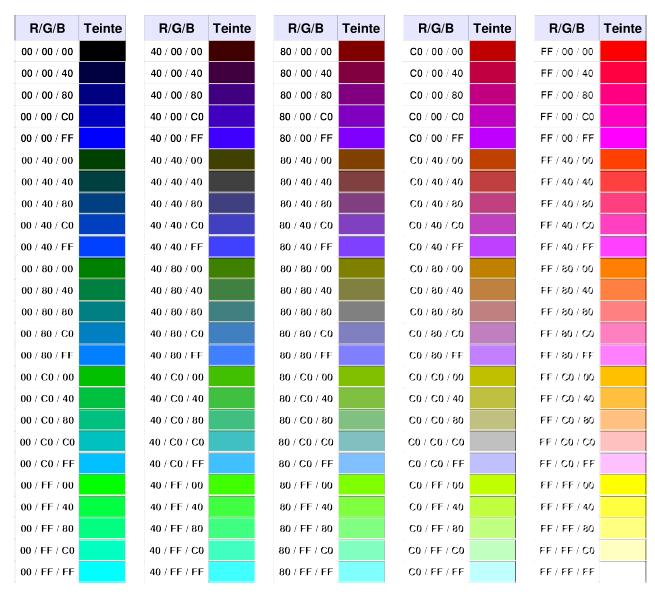Choose the magenta swatch for FF / 00 / FF
Viewport: 655px width, 604px height.
coord(622,138)
